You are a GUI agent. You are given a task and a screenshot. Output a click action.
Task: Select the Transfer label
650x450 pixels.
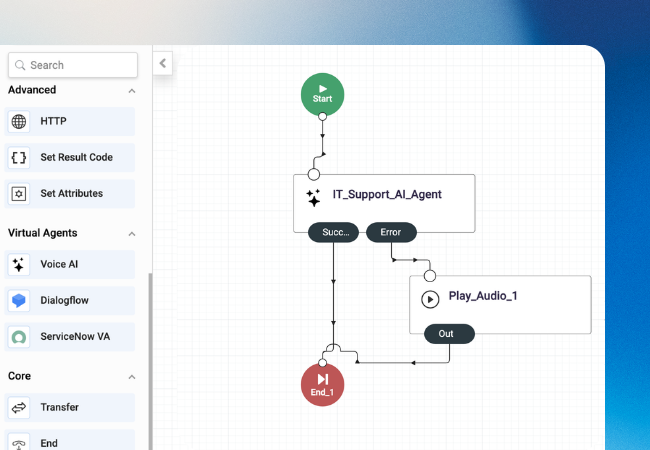pos(59,407)
